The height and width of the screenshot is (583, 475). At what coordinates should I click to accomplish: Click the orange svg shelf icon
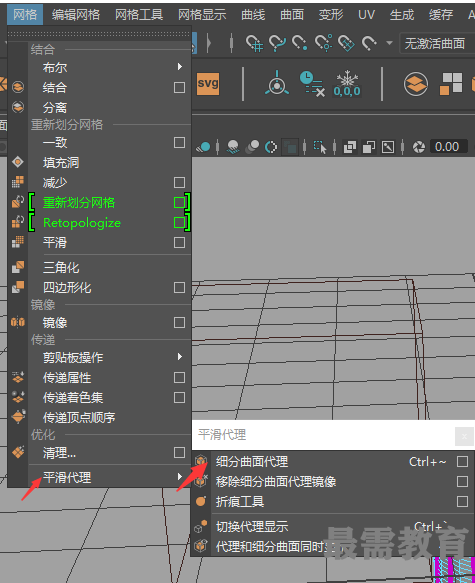(x=208, y=84)
